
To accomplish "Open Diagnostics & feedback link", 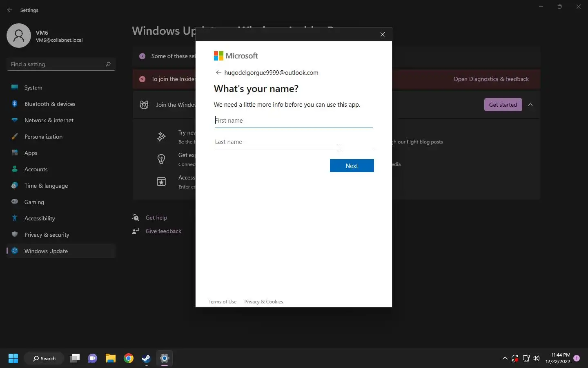I will [x=491, y=79].
